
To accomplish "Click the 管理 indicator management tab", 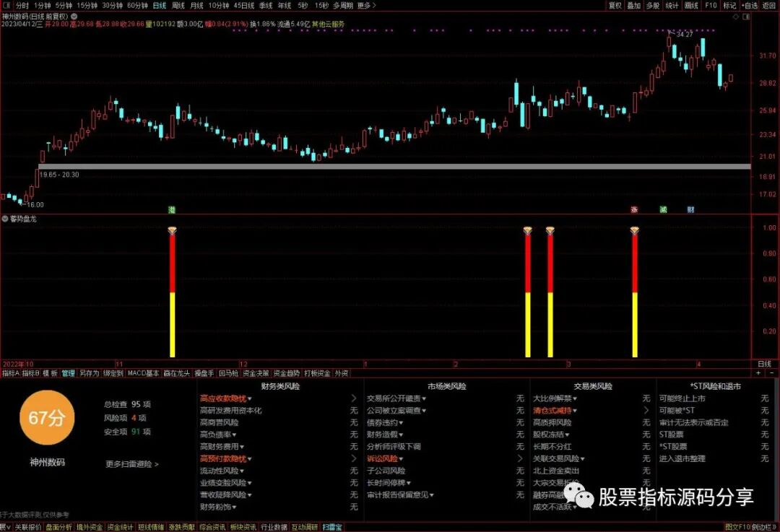I will tap(68, 373).
